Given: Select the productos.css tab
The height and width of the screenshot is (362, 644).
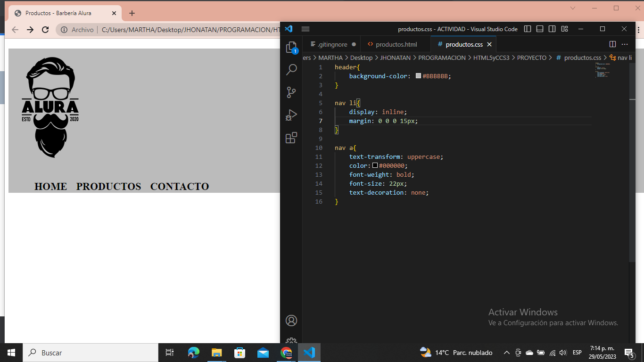Looking at the screenshot, I should tap(464, 44).
